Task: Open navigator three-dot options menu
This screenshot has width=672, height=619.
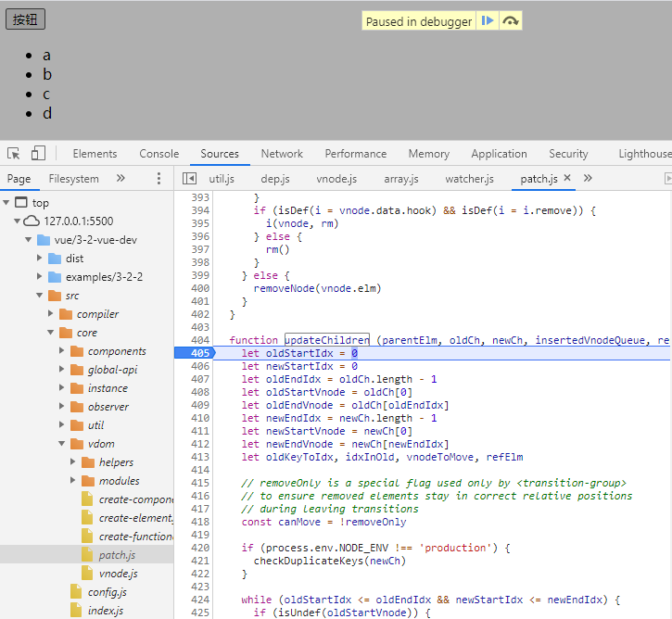Action: tap(159, 179)
